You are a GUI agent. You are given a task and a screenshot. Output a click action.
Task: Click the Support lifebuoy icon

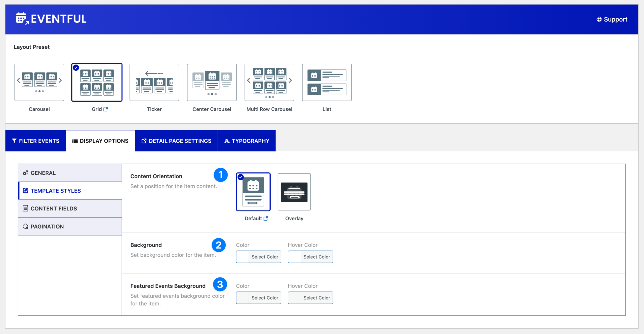(599, 19)
